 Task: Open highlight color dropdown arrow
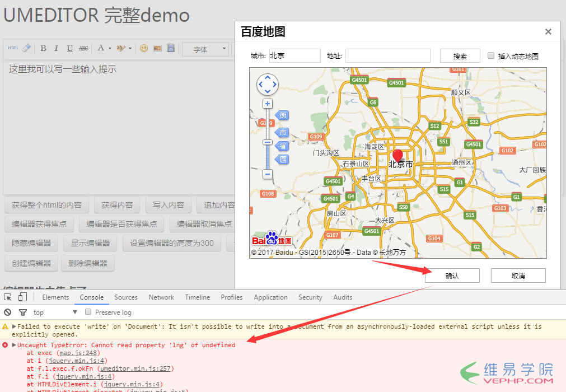(x=130, y=48)
